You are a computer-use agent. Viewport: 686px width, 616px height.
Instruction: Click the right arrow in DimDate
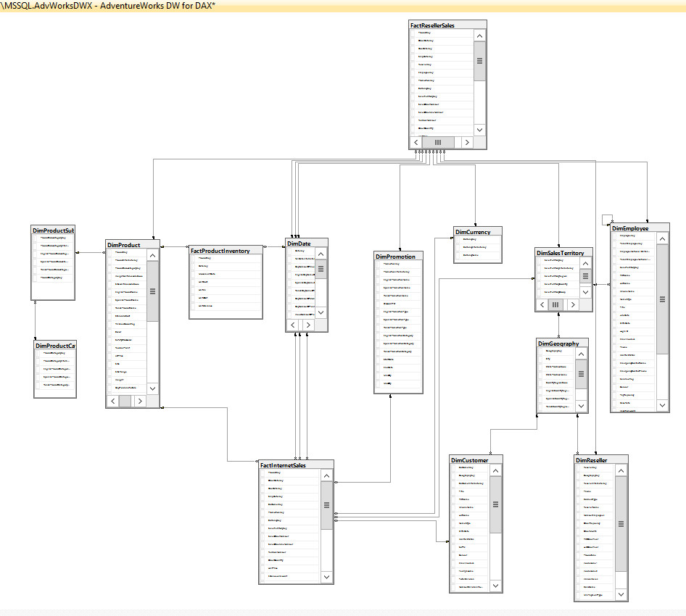(x=308, y=325)
